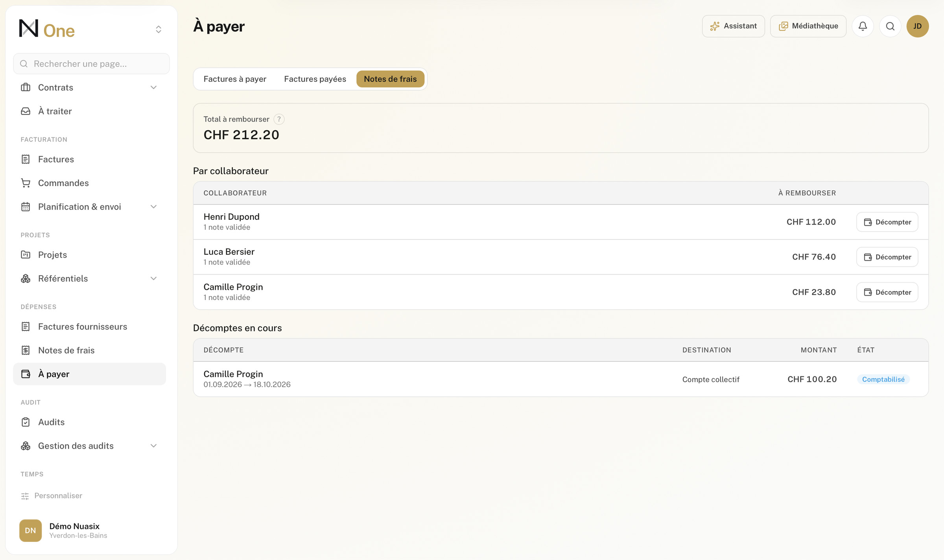
Task: Click Henri Dupond collaborator name
Action: (231, 217)
